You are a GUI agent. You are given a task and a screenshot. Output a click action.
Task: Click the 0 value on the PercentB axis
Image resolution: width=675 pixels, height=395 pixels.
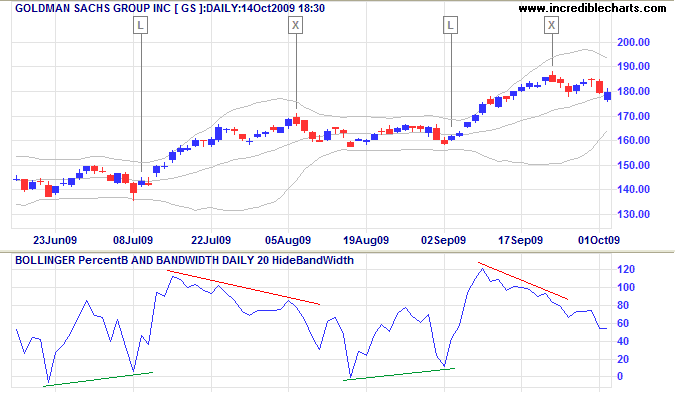click(619, 376)
